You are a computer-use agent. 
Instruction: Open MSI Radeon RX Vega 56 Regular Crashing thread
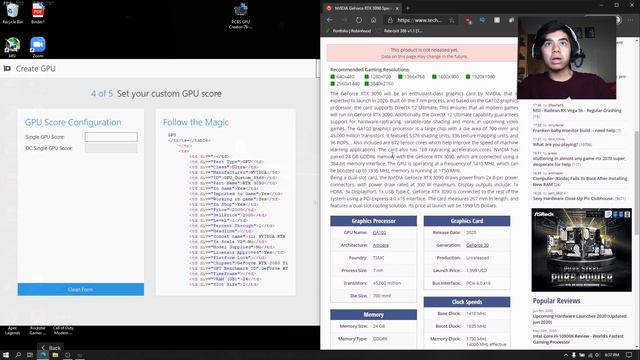coord(577,111)
